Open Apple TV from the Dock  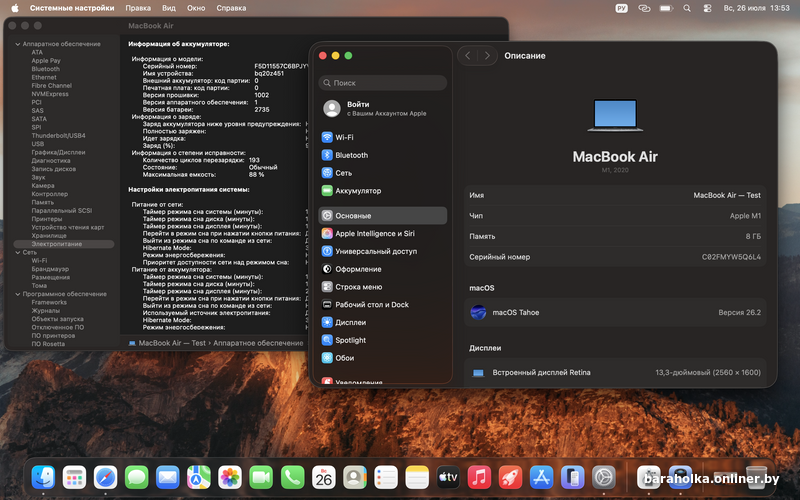[448, 478]
